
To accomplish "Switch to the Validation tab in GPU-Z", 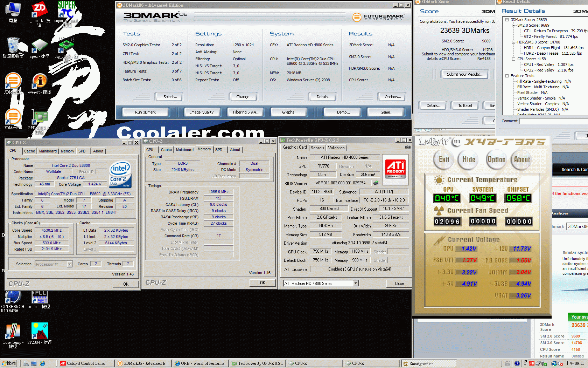I will tap(336, 148).
